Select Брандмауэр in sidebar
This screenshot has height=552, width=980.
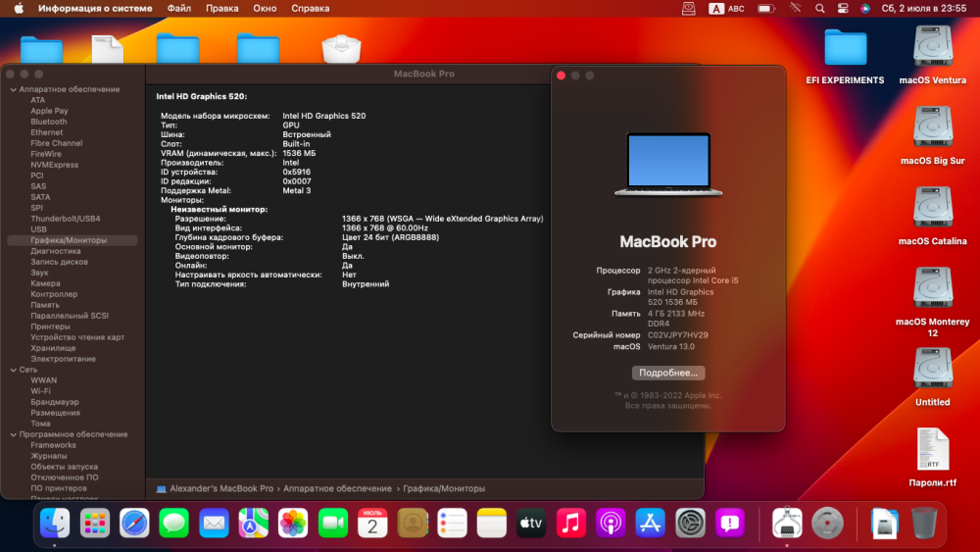click(55, 402)
